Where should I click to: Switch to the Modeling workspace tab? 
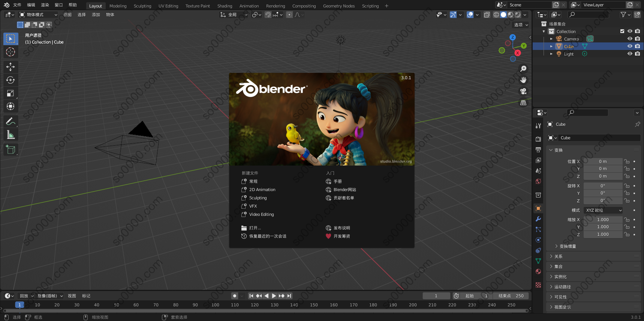point(118,6)
